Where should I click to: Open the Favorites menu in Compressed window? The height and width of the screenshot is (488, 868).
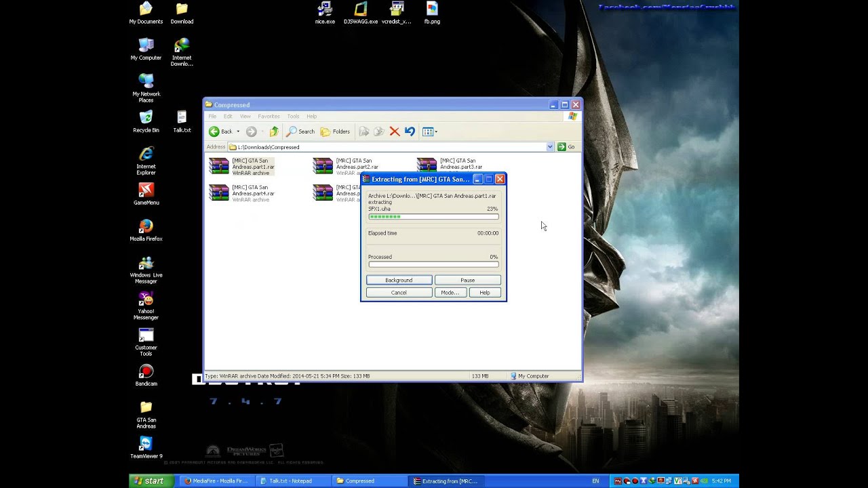269,117
